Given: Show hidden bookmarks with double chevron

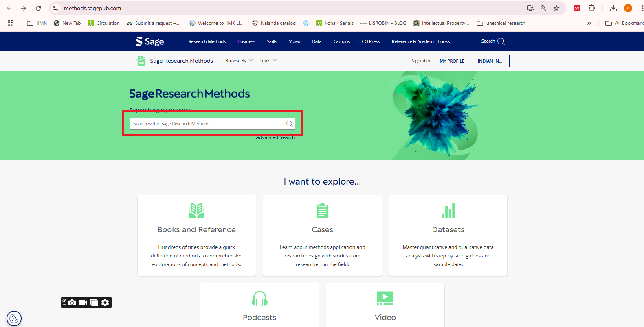Looking at the screenshot, I should (589, 23).
